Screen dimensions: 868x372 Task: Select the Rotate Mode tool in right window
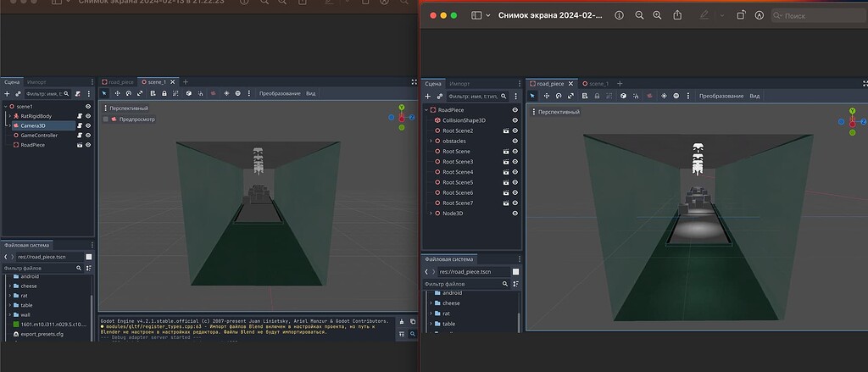click(559, 96)
